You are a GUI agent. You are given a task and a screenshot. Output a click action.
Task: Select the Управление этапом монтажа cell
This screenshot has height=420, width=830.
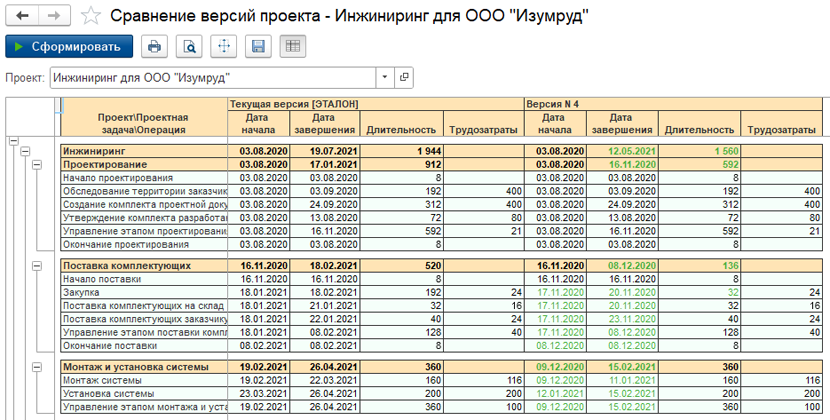pyautogui.click(x=144, y=407)
